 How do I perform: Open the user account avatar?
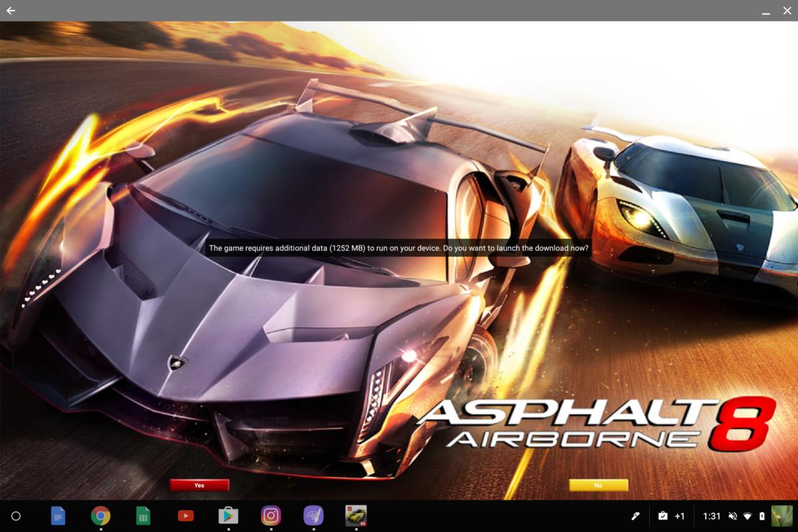coord(781,515)
